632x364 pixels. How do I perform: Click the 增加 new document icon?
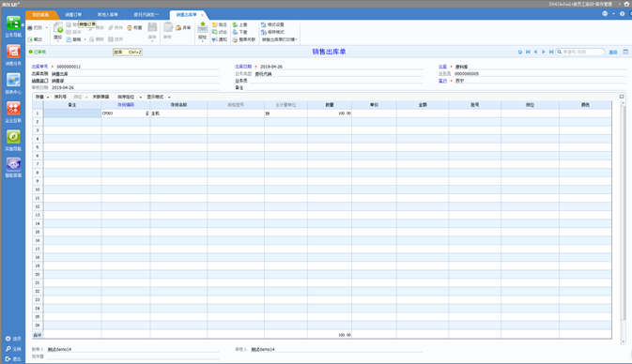point(58,28)
